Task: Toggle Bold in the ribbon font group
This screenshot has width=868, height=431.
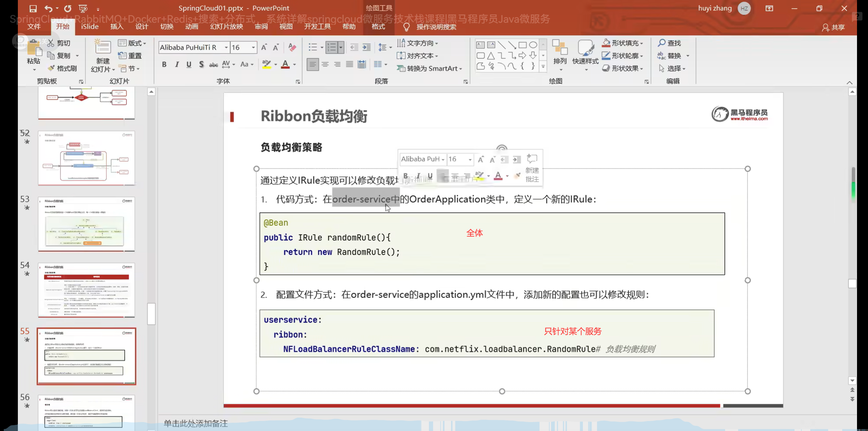Action: point(164,64)
